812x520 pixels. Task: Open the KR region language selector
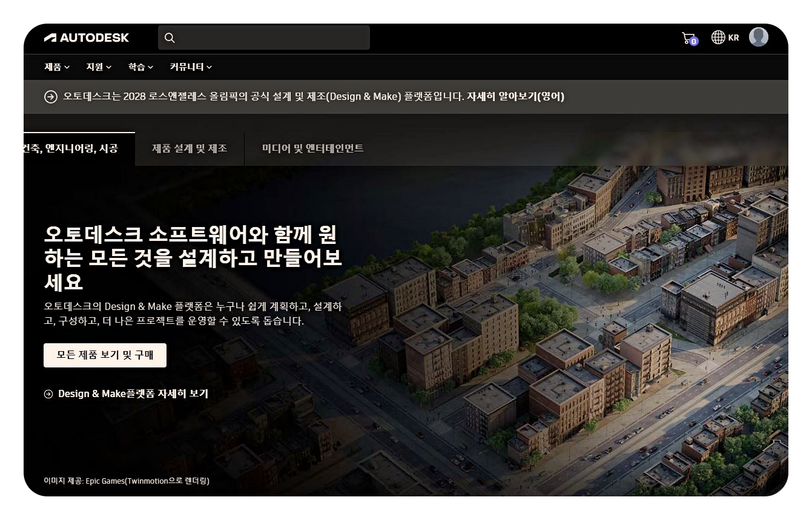[725, 38]
